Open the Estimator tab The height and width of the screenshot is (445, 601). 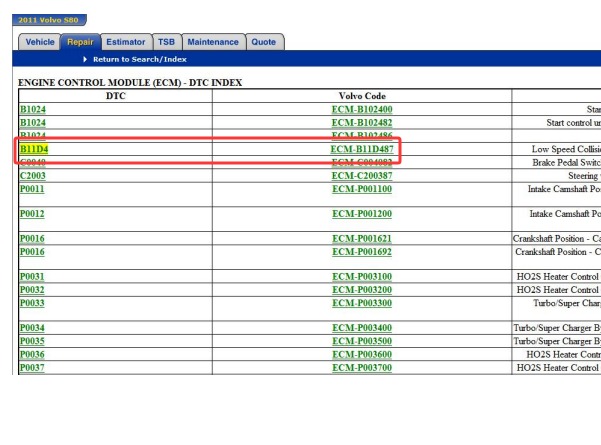pos(126,42)
